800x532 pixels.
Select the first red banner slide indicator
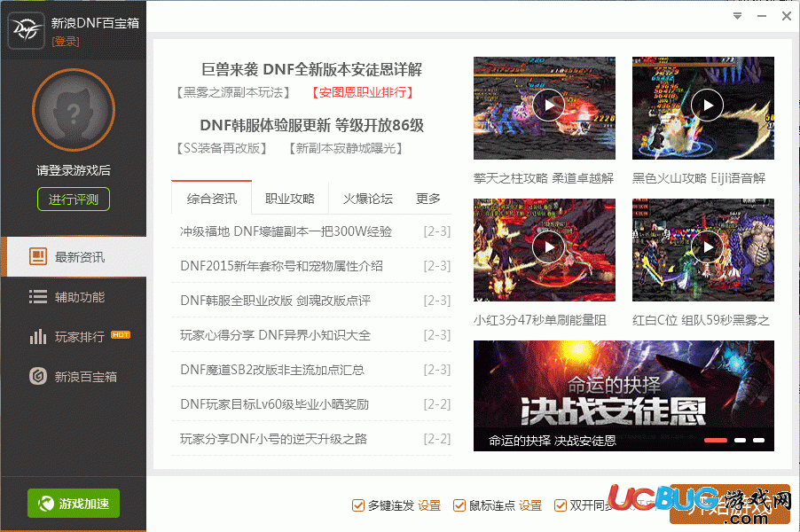click(716, 440)
